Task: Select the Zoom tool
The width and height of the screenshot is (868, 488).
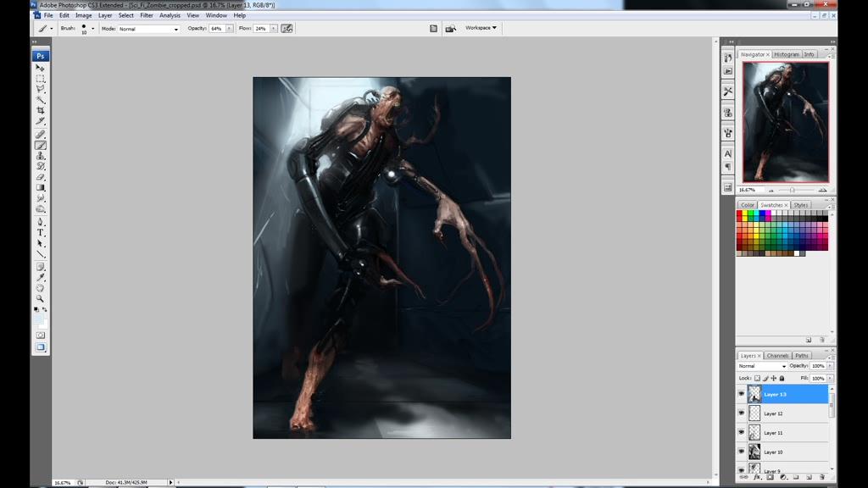Action: coord(40,299)
